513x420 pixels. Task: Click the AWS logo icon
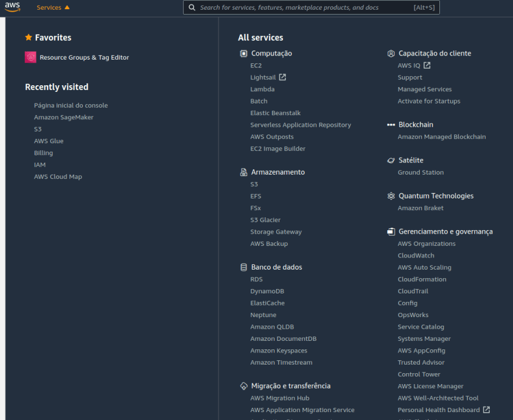coord(12,7)
